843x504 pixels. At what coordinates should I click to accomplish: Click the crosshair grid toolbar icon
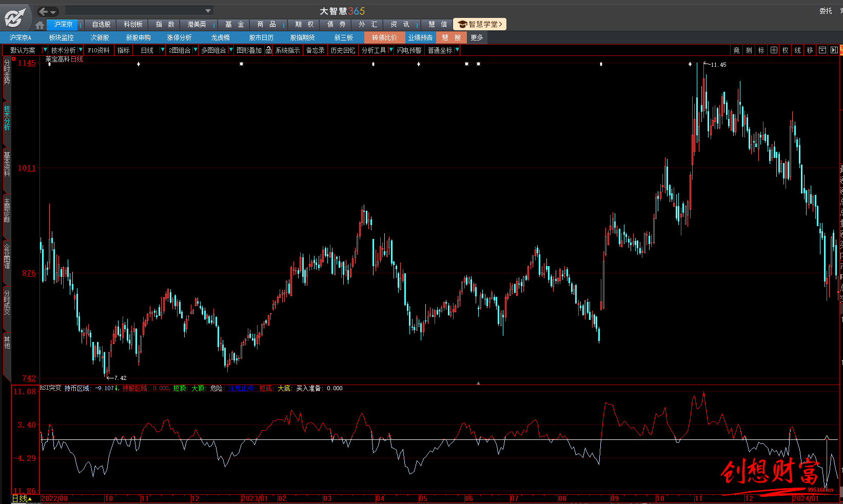point(773,50)
